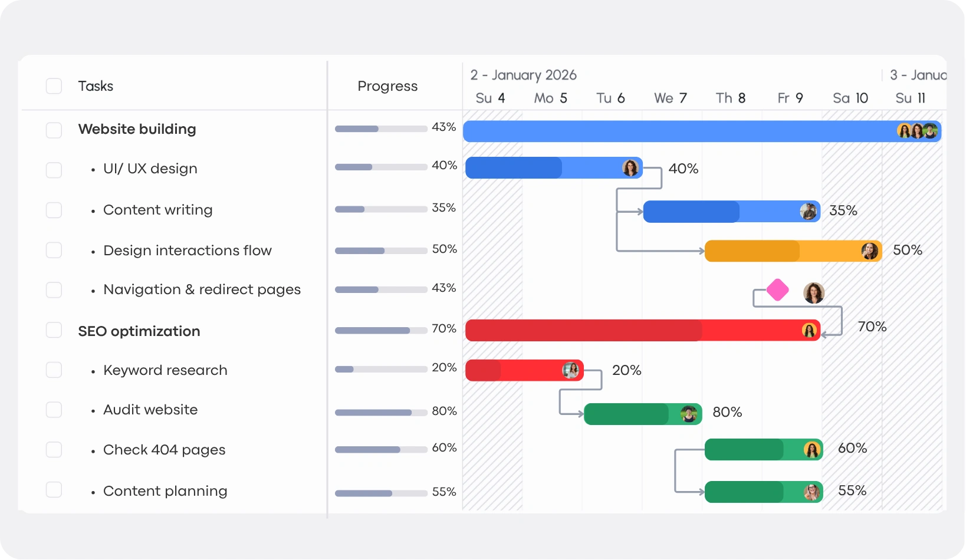Viewport: 966px width, 560px height.
Task: Select the Check 404 pages green bar
Action: (764, 450)
